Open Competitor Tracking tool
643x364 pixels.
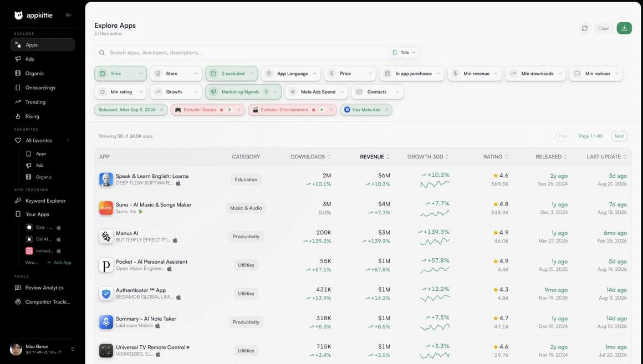[x=43, y=302]
